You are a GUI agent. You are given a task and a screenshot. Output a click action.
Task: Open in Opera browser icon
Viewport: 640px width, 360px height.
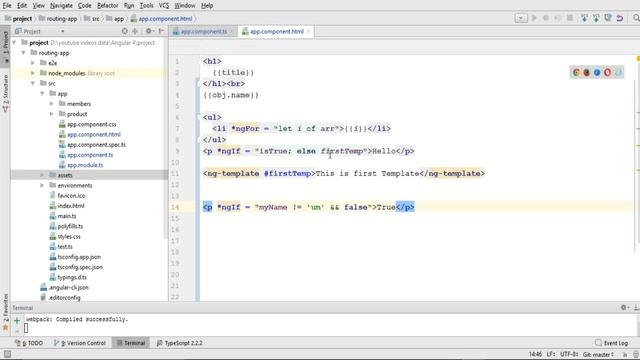tap(607, 72)
